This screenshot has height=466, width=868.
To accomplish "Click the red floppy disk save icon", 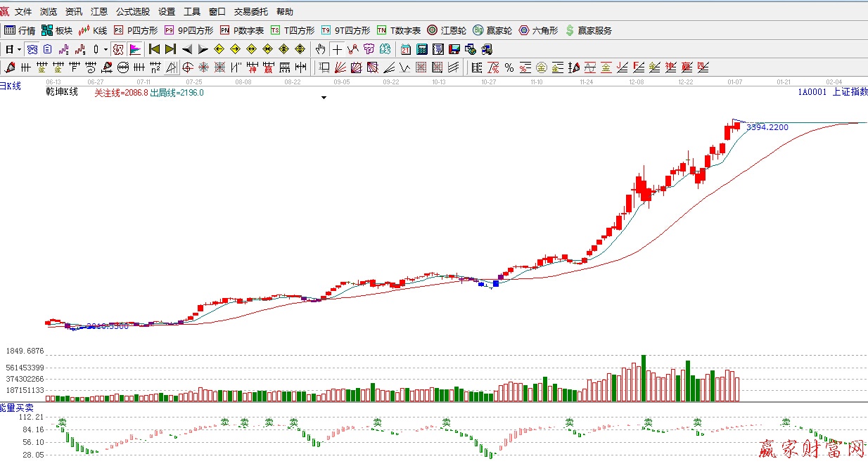I will 454,49.
